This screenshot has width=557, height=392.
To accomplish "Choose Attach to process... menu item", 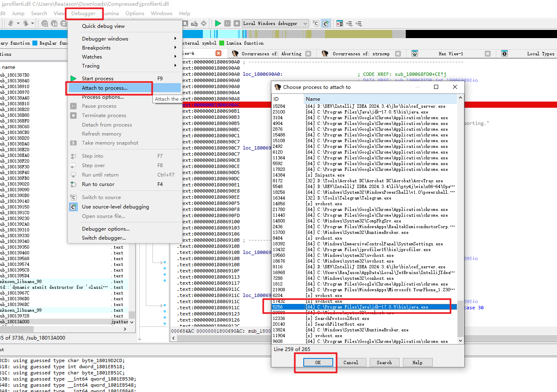I will pyautogui.click(x=125, y=88).
